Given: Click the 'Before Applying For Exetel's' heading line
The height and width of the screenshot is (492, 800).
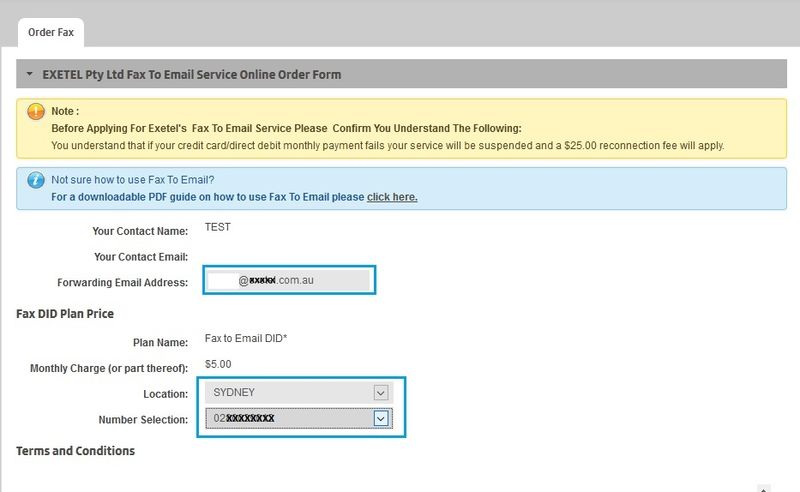Looking at the screenshot, I should 286,128.
